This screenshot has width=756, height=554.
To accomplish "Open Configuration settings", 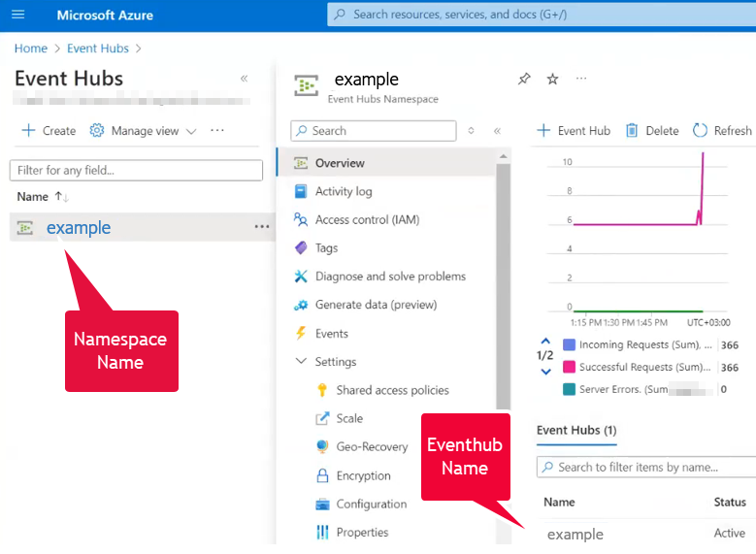I will [x=372, y=505].
